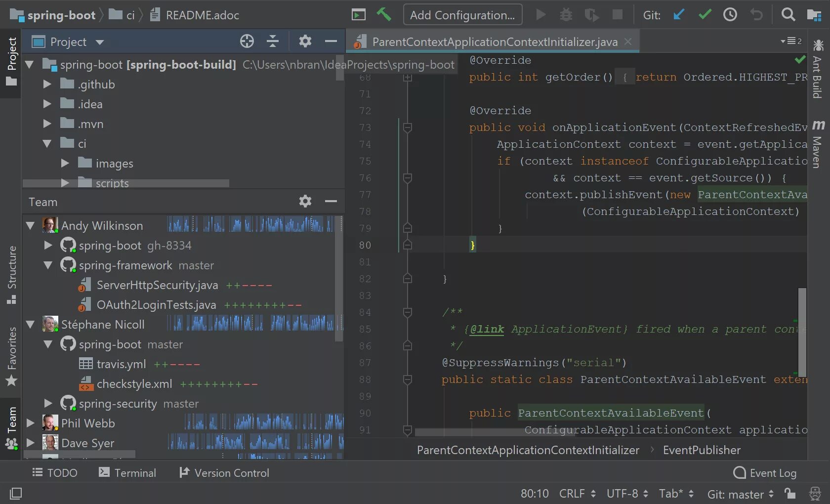The image size is (830, 504).
Task: Expand the .github folder
Action: pyautogui.click(x=47, y=84)
